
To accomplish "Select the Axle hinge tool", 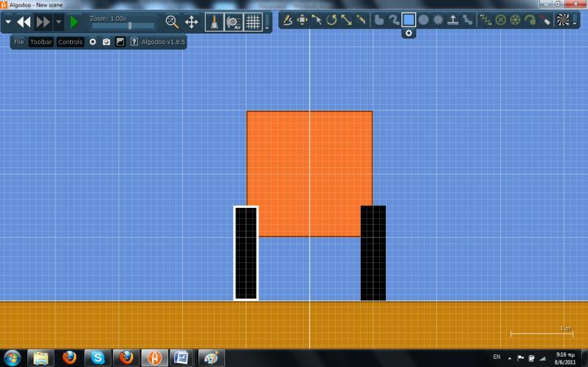I will tap(515, 20).
